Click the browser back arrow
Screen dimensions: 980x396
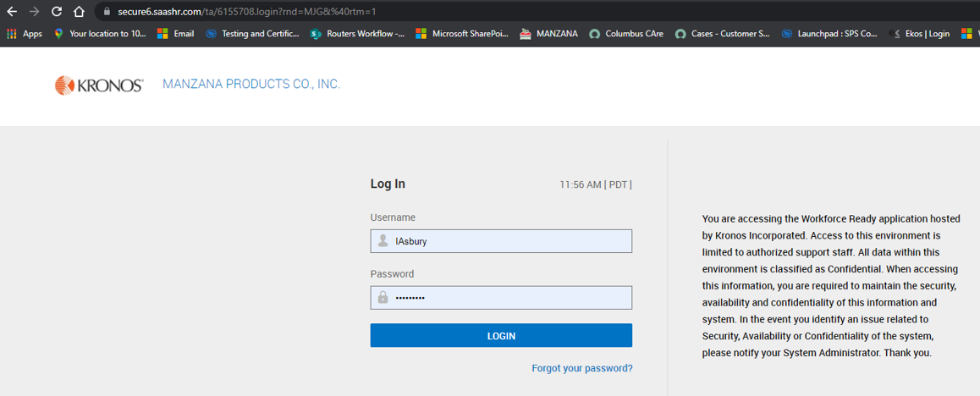point(12,12)
